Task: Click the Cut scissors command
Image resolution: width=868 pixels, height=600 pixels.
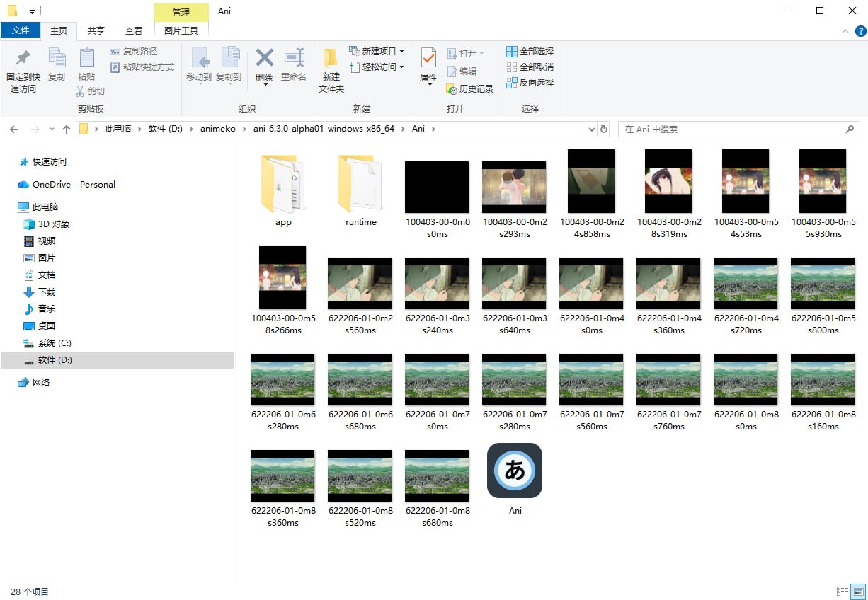Action: tap(91, 91)
